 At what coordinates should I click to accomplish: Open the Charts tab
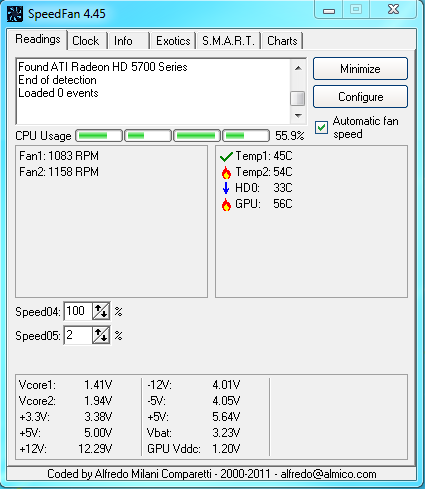pos(282,41)
